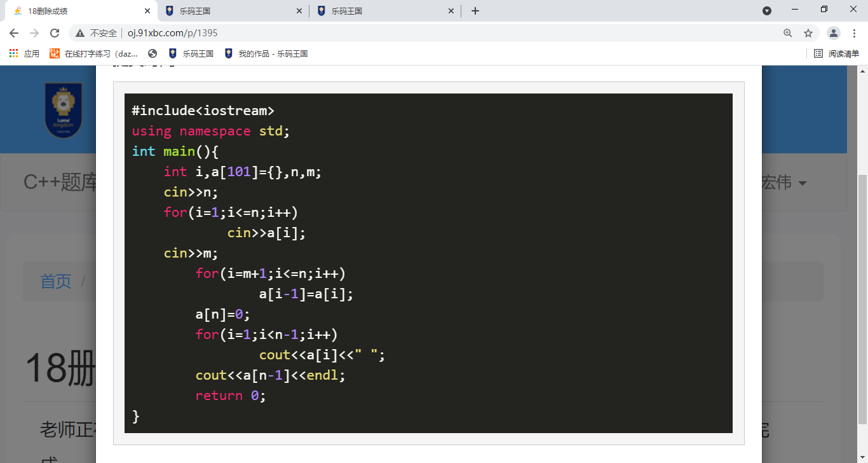The height and width of the screenshot is (463, 868).
Task: Open the 我的作品 - 乐码王国 bookmark
Action: point(266,54)
